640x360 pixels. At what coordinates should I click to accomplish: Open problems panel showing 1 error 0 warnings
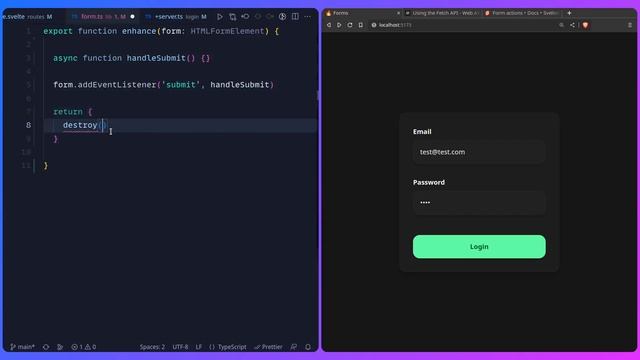84,347
